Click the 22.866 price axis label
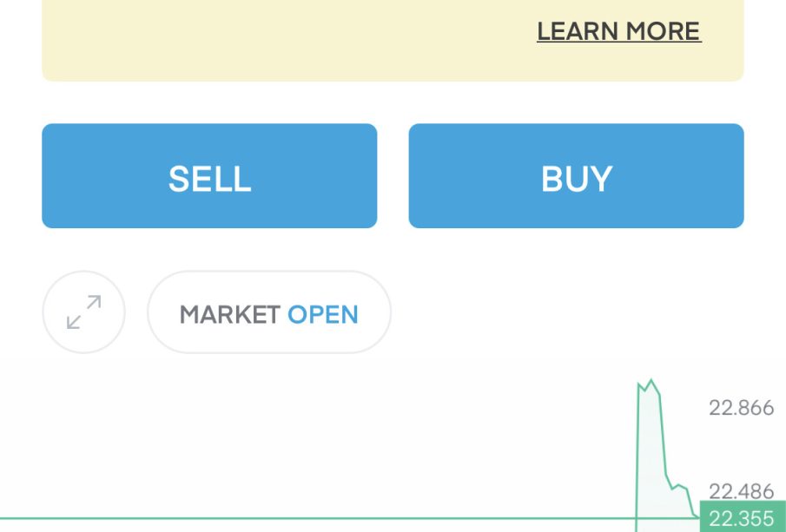This screenshot has height=532, width=786. pyautogui.click(x=741, y=408)
